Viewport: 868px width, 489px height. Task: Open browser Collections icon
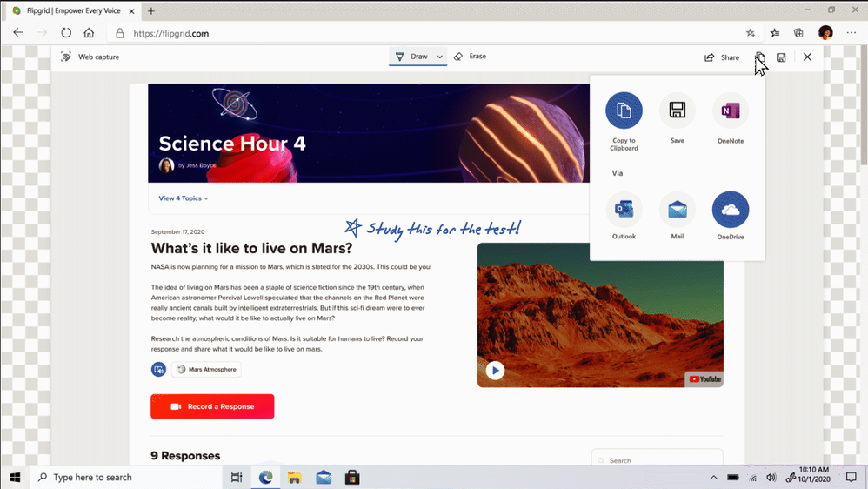click(798, 33)
